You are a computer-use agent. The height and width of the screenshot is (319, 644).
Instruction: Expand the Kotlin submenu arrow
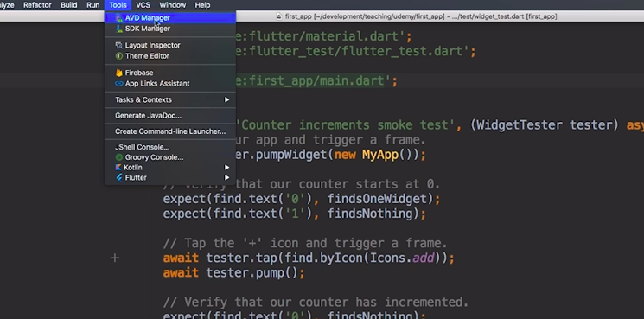[x=226, y=168]
